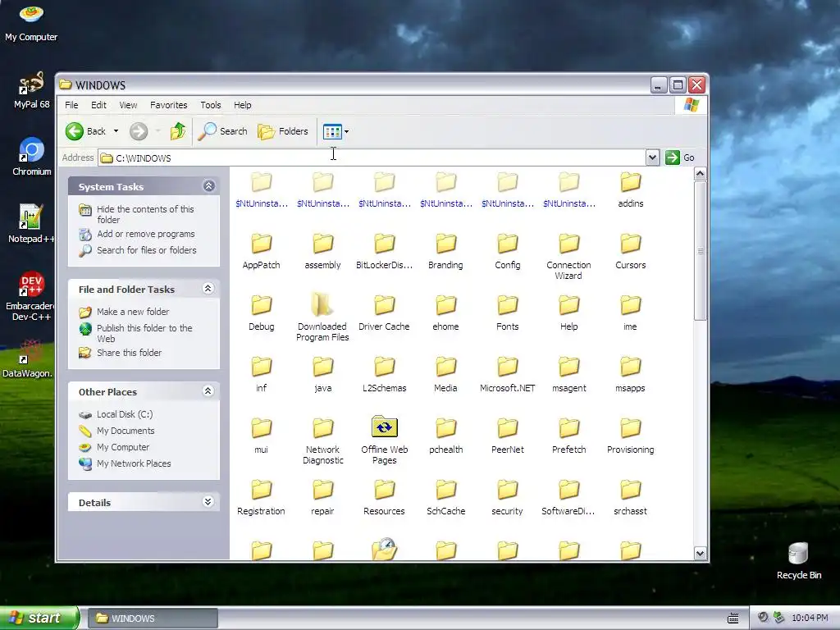840x630 pixels.
Task: Open the Search magnifier tool
Action: point(222,131)
